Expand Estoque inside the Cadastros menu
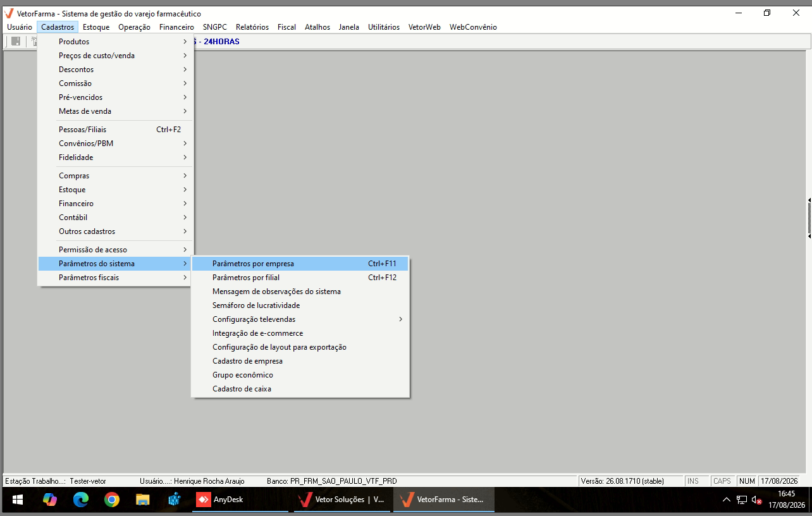Screen dimensions: 812x516 [x=116, y=190]
